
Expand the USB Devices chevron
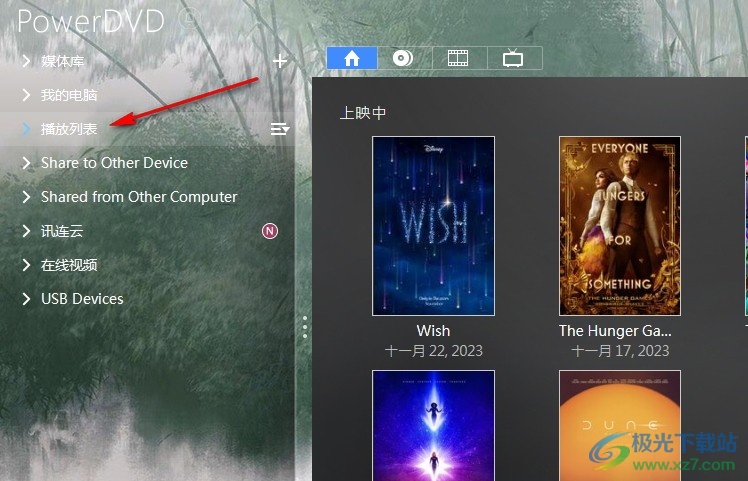tap(26, 299)
